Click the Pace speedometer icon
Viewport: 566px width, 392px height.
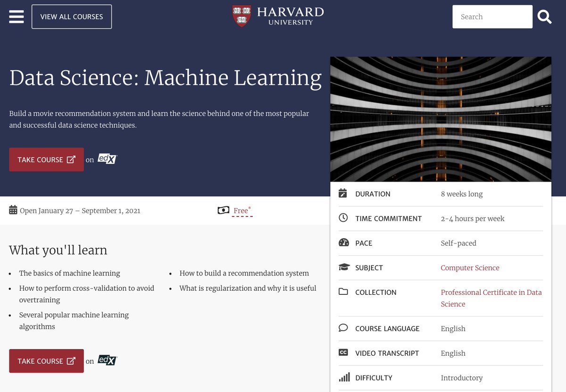click(x=344, y=242)
